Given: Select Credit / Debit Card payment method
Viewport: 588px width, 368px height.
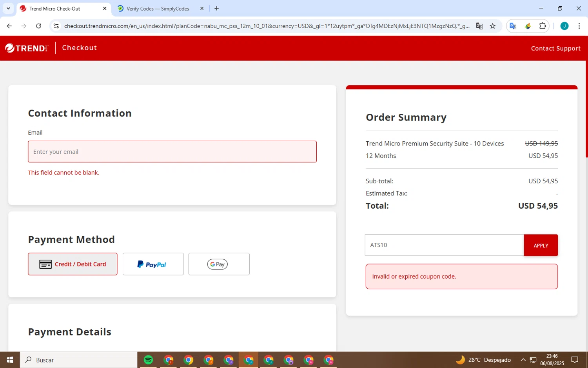Looking at the screenshot, I should click(73, 264).
